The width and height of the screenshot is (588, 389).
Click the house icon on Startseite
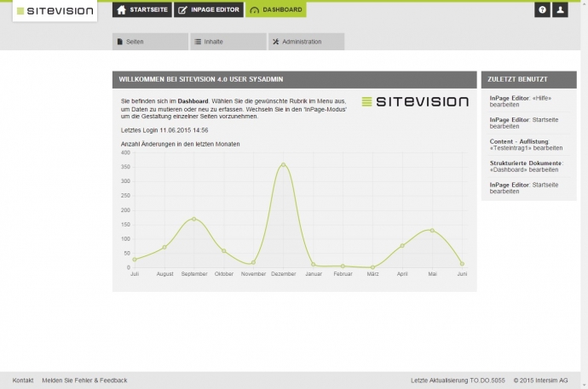pos(122,9)
